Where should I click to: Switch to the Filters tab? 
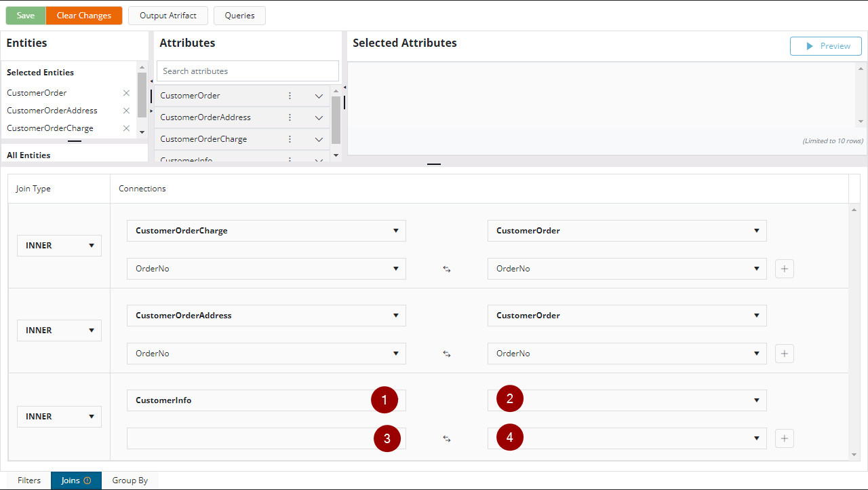click(29, 480)
